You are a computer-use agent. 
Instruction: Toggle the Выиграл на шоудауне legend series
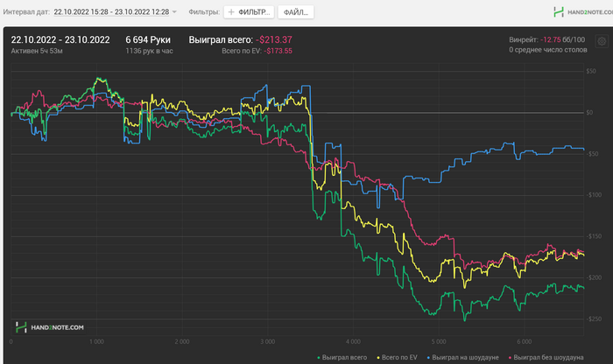tap(463, 357)
